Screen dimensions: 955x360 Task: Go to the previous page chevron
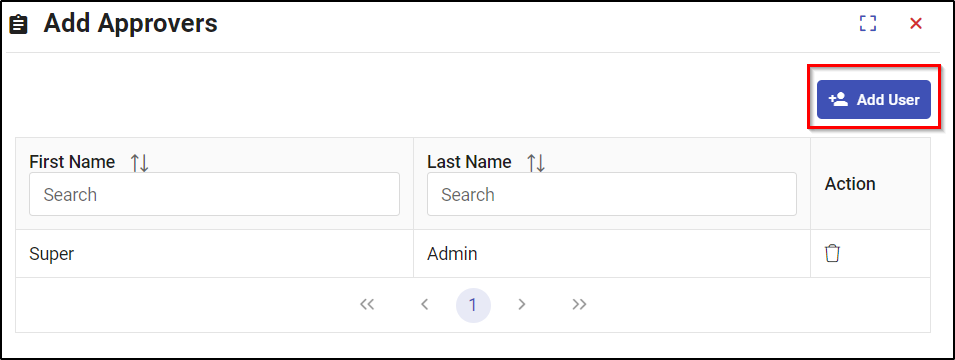pyautogui.click(x=425, y=305)
